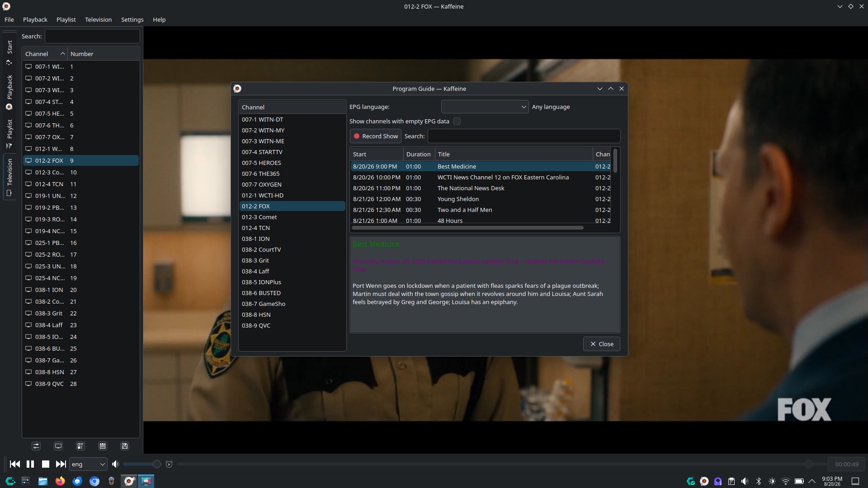Viewport: 868px width, 488px height.
Task: Select channel 038-3 Grit in main list
Action: coord(81,313)
